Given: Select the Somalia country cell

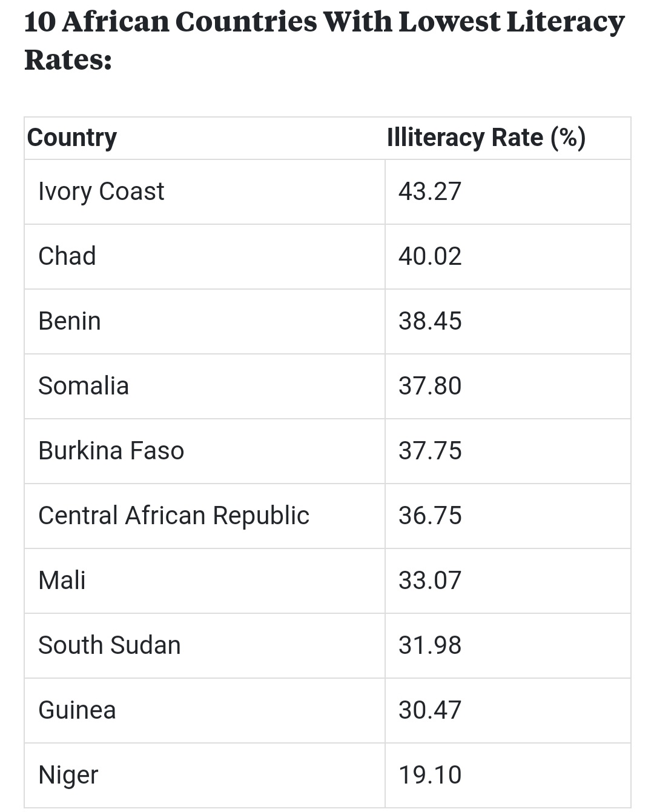Looking at the screenshot, I should [x=84, y=386].
